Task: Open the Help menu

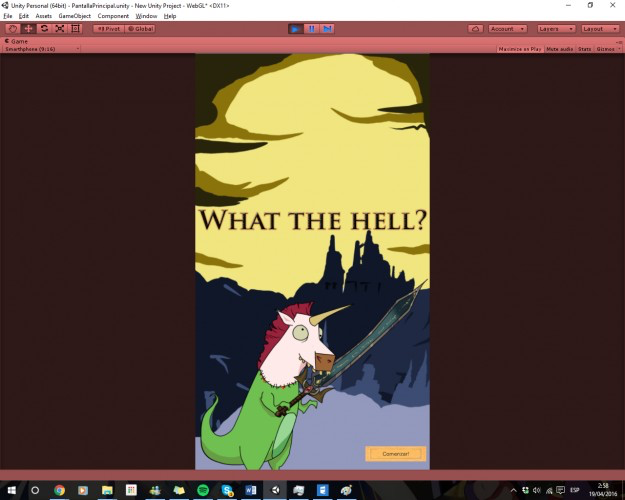Action: pyautogui.click(x=170, y=16)
